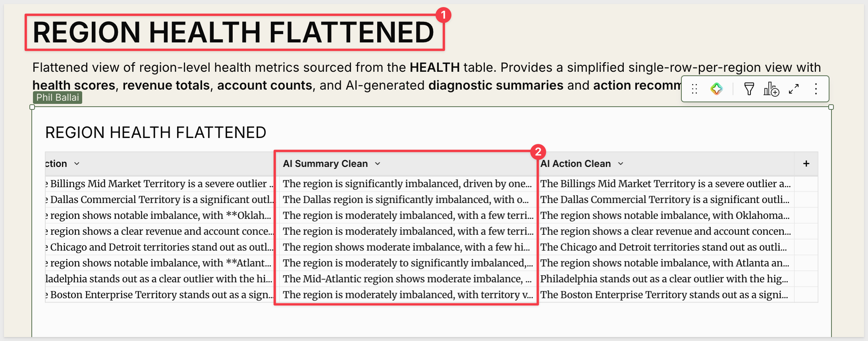
Task: Open the dropdown arrow of the truncated 'ction' column
Action: point(77,164)
